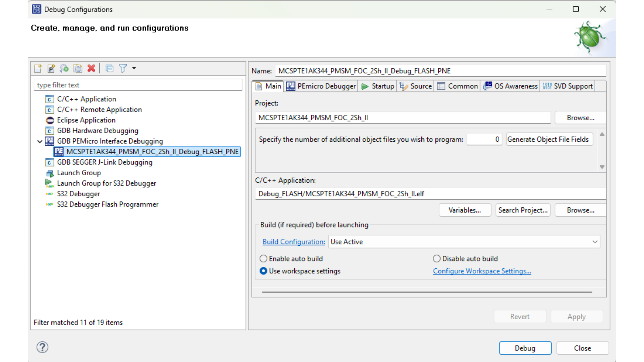Click the configuration Name field
The image size is (644, 362).
pos(441,71)
